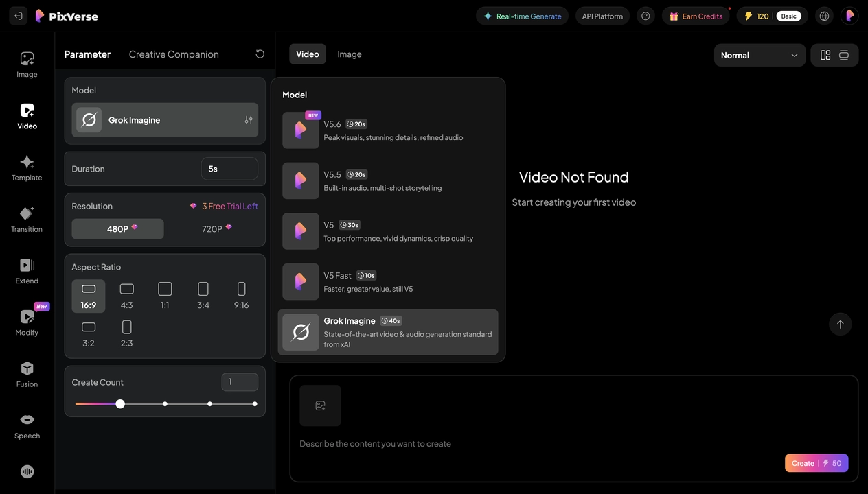Click the back/exit arrow icon
868x494 pixels.
(19, 16)
